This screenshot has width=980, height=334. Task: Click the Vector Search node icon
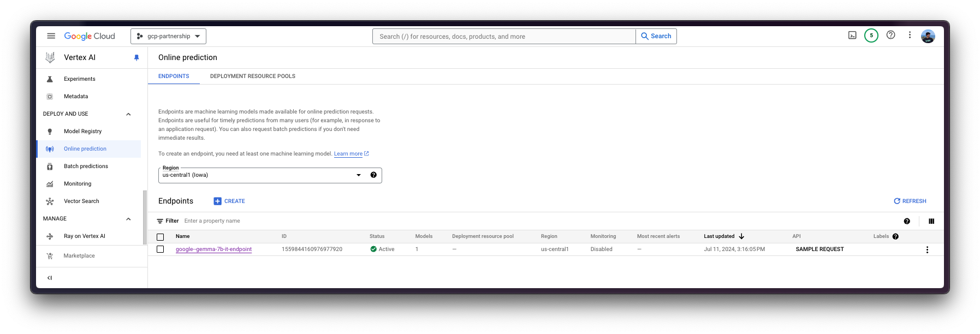coord(50,201)
